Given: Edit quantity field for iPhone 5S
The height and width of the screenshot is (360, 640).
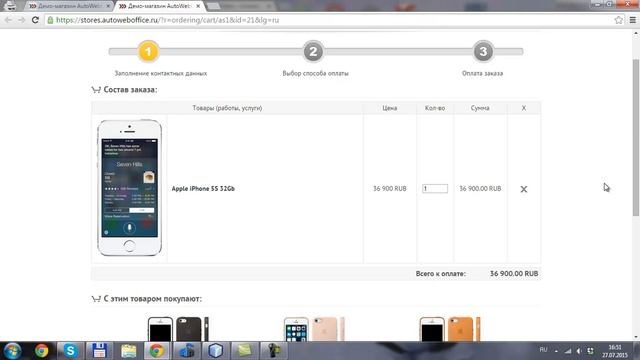Looking at the screenshot, I should click(x=435, y=189).
